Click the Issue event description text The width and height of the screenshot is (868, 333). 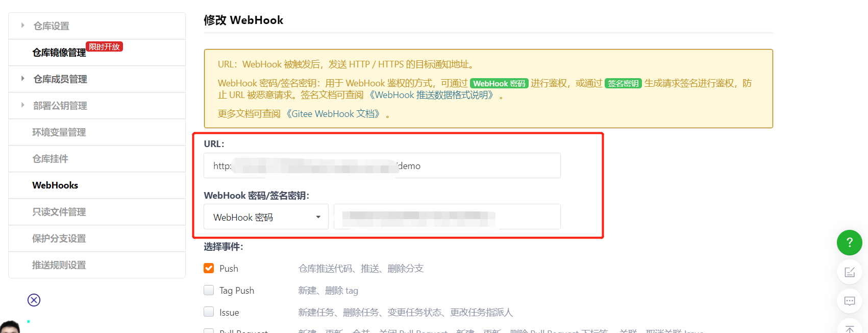[405, 313]
